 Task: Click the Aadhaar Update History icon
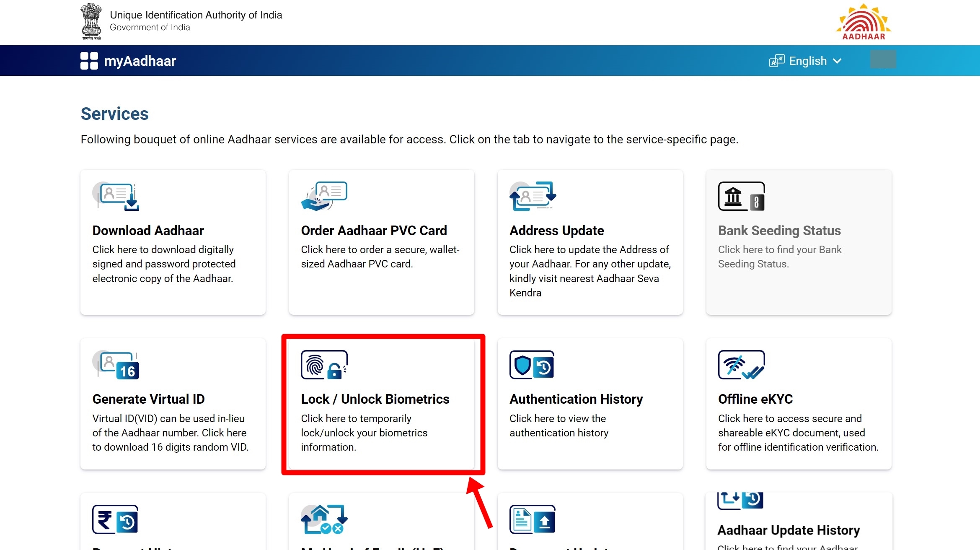point(740,501)
